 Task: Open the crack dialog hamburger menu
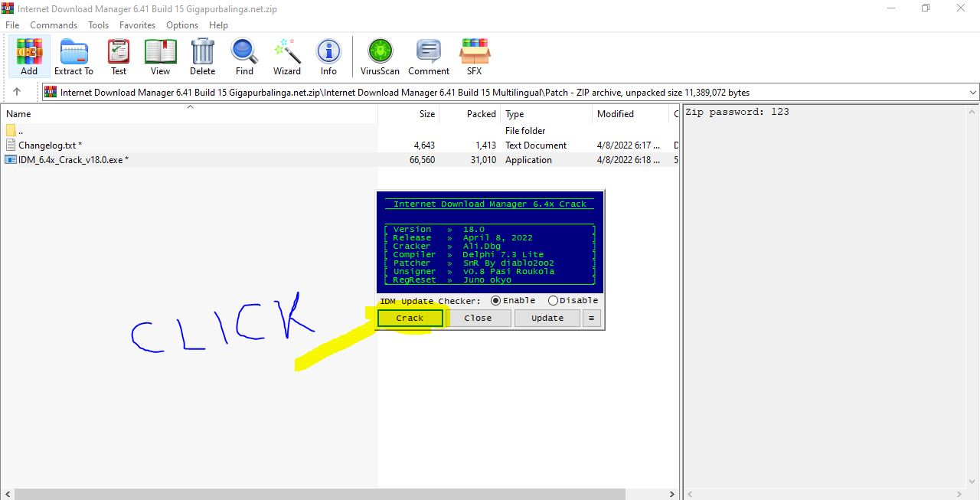pos(591,318)
